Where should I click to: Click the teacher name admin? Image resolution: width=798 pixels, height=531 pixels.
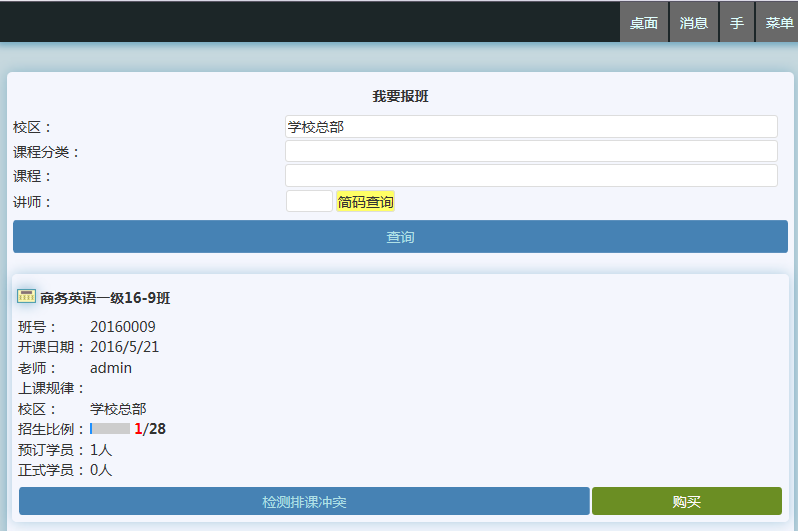coord(111,368)
